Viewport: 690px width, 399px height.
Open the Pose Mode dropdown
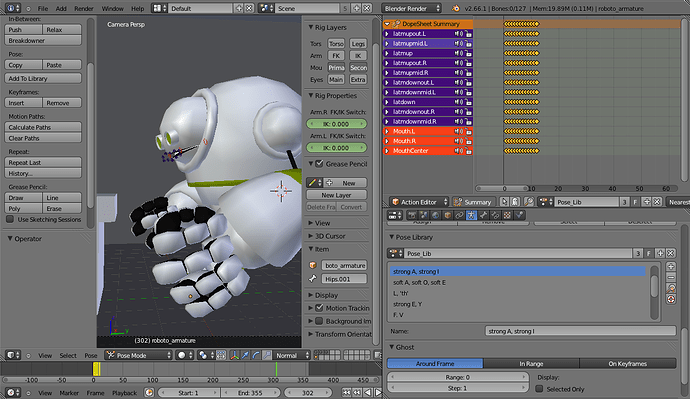[138, 355]
